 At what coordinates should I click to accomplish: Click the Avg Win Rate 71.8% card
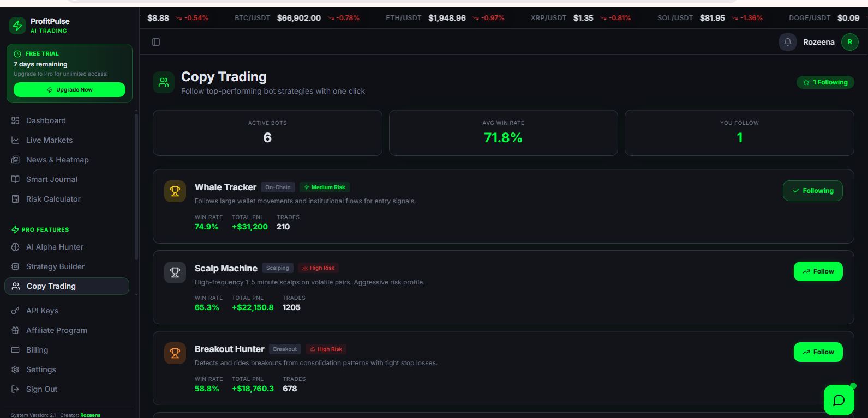coord(504,133)
